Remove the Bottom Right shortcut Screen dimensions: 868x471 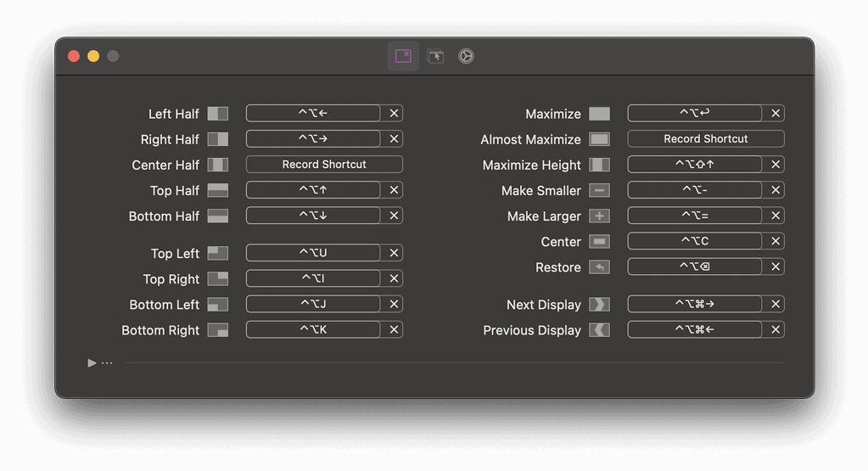[x=394, y=330]
